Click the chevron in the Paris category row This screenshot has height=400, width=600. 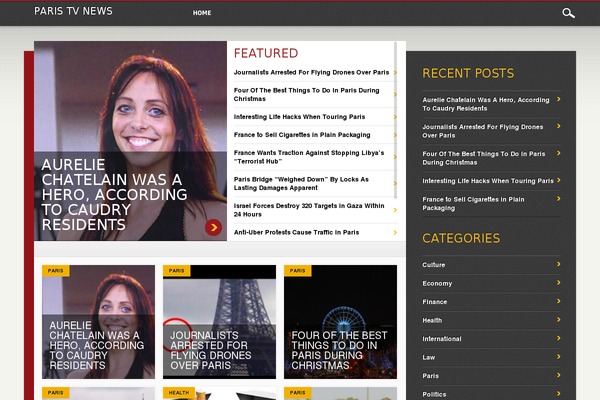click(559, 375)
